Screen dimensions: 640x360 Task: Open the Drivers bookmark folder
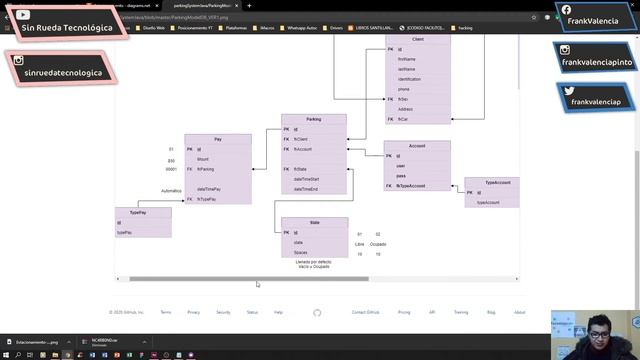332,28
